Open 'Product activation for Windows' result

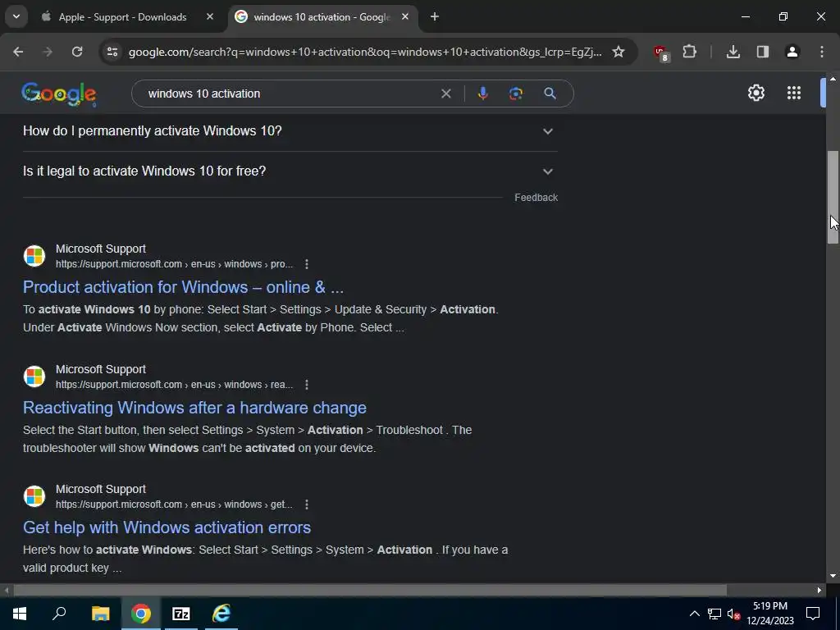pyautogui.click(x=183, y=287)
